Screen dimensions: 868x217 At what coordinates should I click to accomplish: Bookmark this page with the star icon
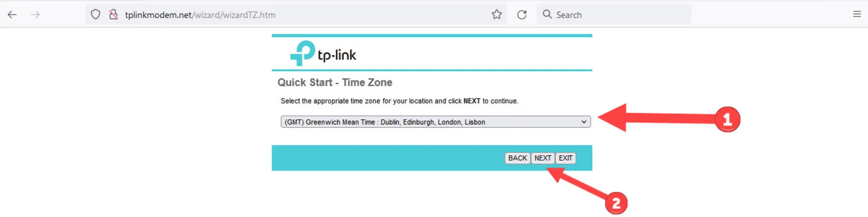pos(497,14)
